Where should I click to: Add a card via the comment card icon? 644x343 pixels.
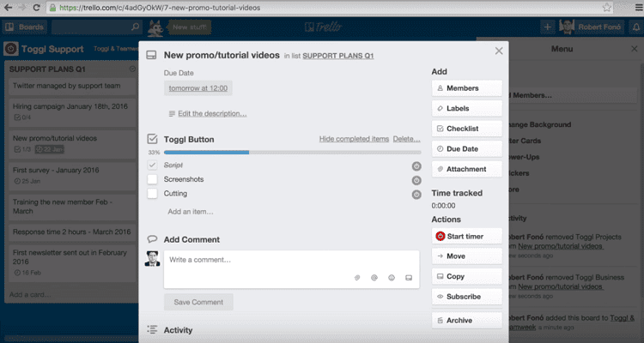(x=409, y=278)
